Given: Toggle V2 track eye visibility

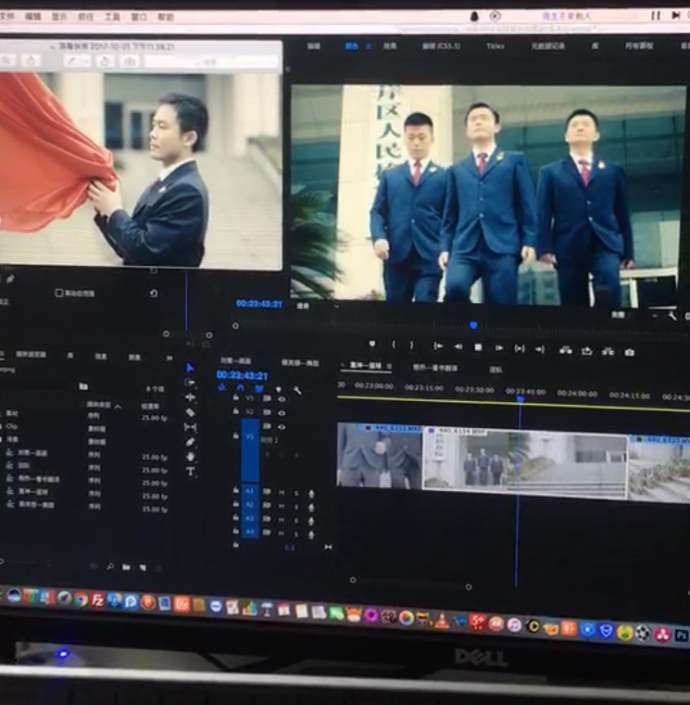Looking at the screenshot, I should pyautogui.click(x=282, y=413).
